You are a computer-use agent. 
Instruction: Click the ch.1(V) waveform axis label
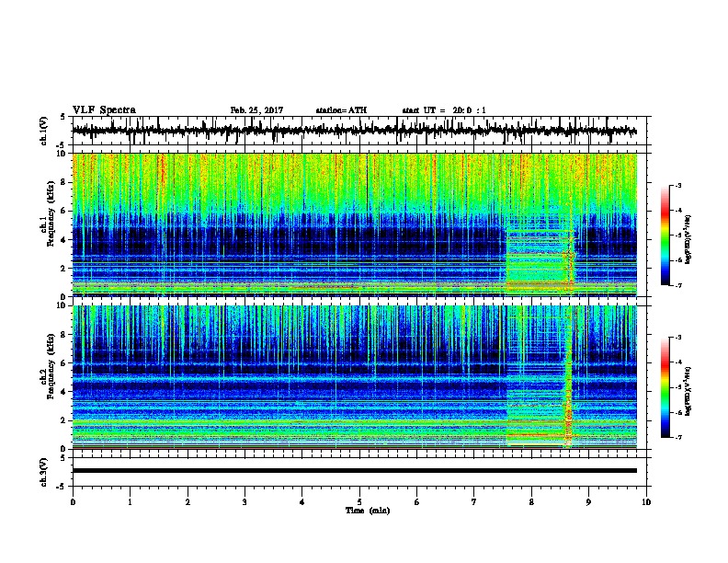(x=43, y=131)
